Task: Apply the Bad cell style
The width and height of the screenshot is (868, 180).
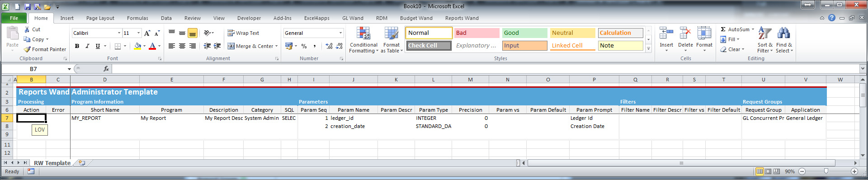Action: (476, 33)
